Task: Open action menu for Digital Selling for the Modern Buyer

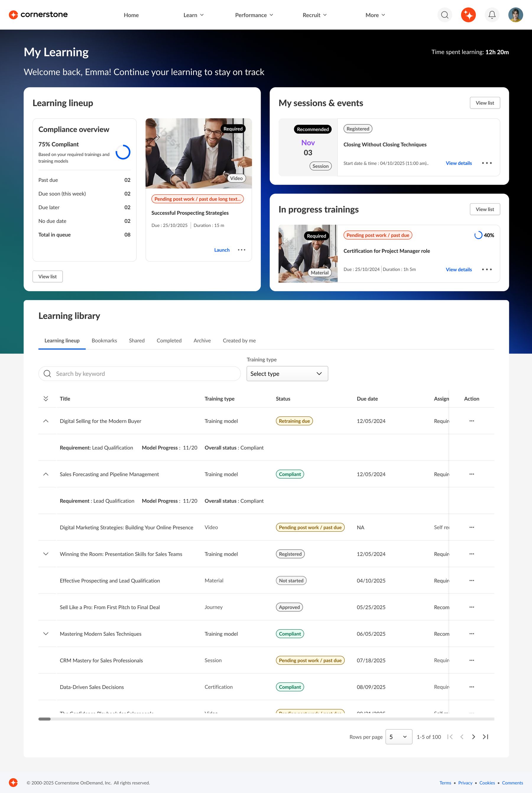Action: (472, 421)
